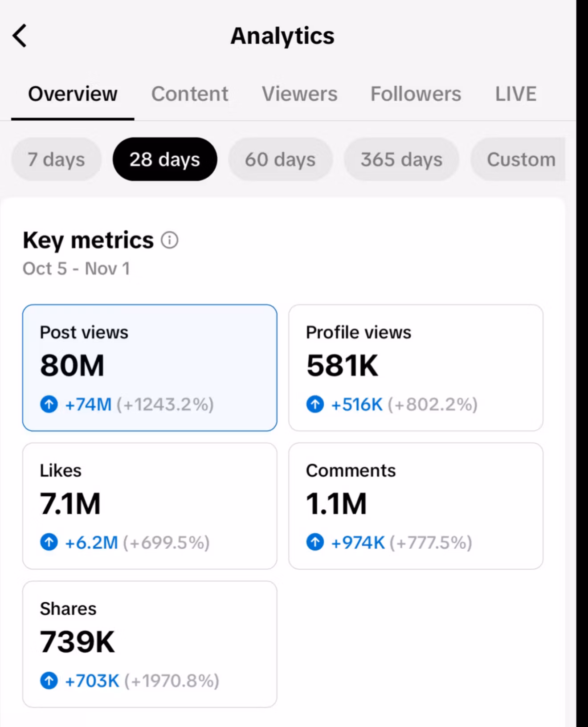Switch to the Content tab

[190, 94]
